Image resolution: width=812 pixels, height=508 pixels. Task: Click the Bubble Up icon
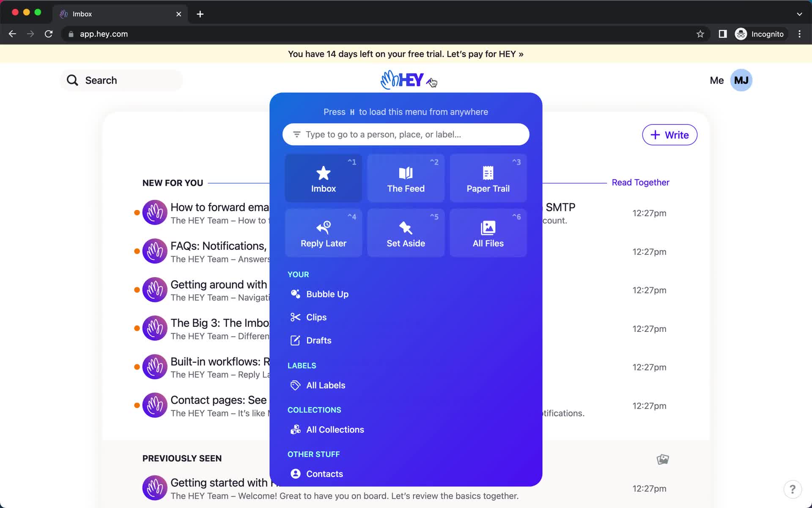click(x=295, y=294)
